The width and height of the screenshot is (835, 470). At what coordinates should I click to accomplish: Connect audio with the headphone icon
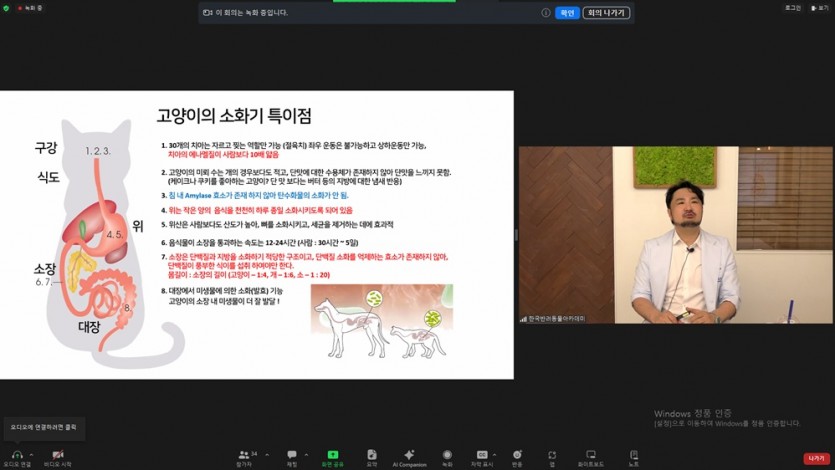point(17,458)
